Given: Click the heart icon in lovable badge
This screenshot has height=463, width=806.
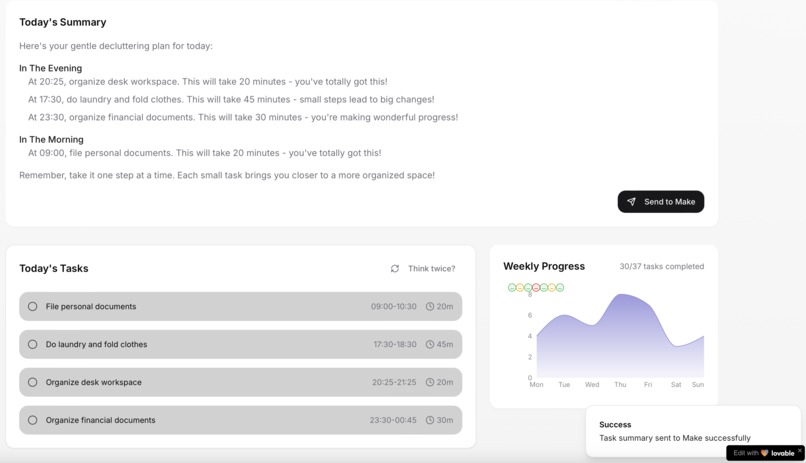Looking at the screenshot, I should (764, 453).
